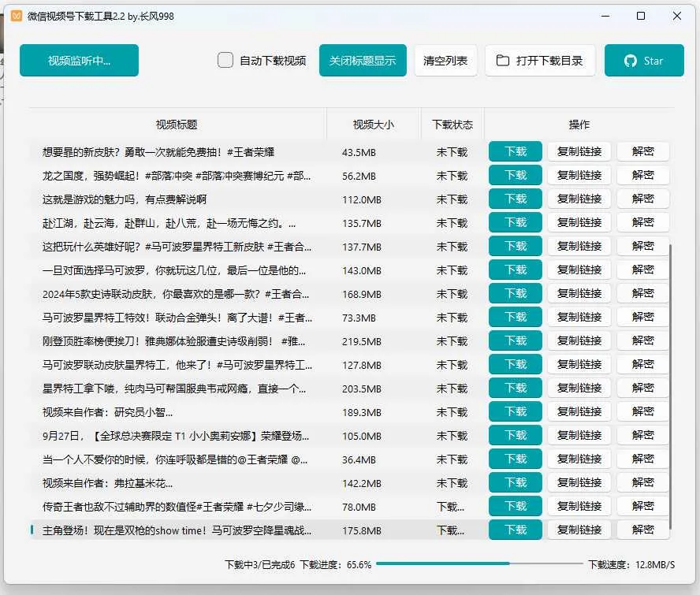Click the 36.4MB size cell
This screenshot has height=595, width=700.
pyautogui.click(x=359, y=460)
